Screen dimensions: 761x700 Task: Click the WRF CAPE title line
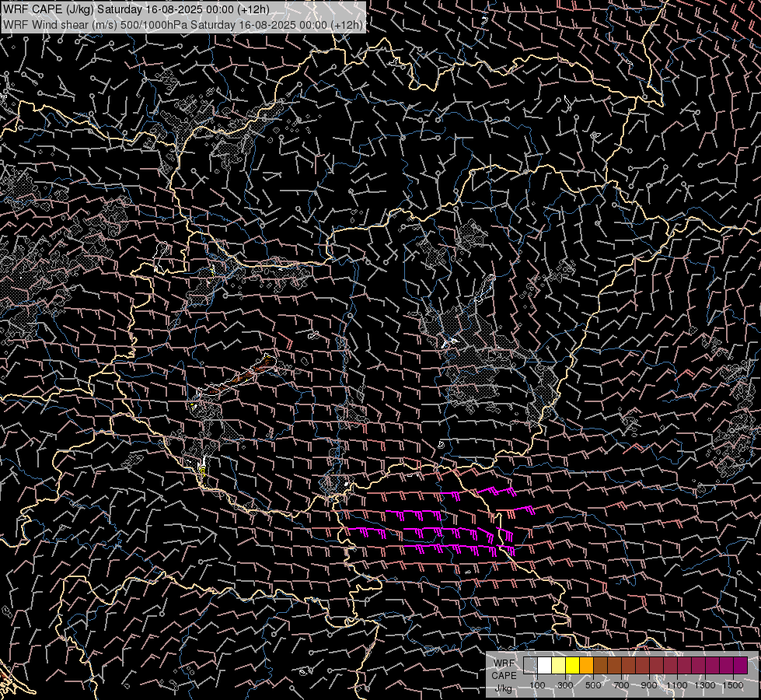point(136,9)
